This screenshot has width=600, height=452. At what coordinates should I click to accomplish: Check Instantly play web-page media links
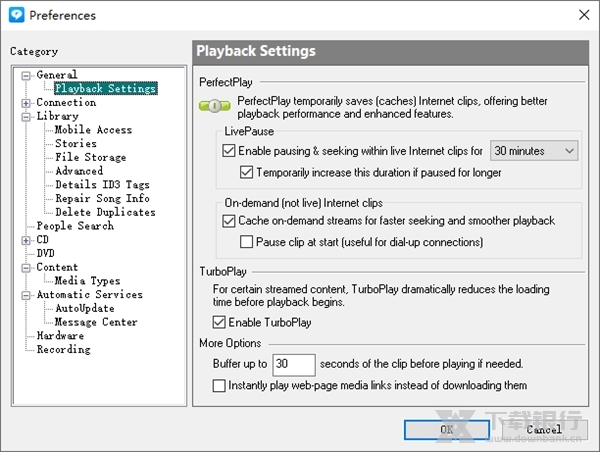coord(220,385)
